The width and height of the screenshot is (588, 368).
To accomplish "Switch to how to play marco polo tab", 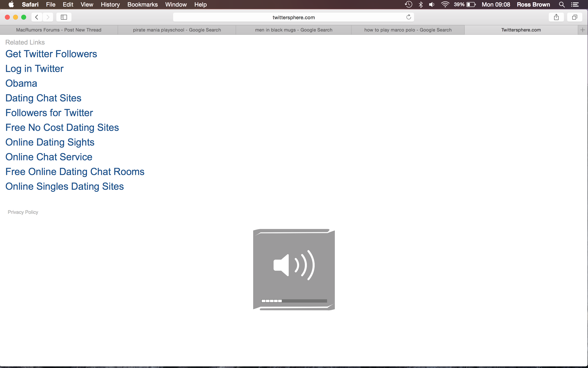I will coord(408,30).
